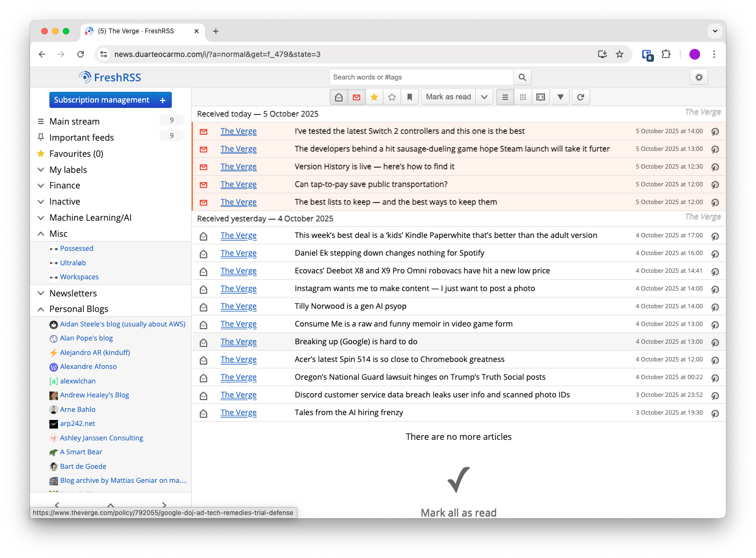Open Main stream in sidebar
Viewport: 756px width, 558px height.
click(75, 121)
